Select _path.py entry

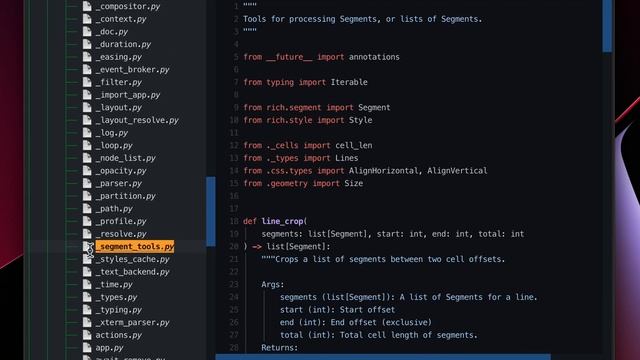[x=114, y=209]
